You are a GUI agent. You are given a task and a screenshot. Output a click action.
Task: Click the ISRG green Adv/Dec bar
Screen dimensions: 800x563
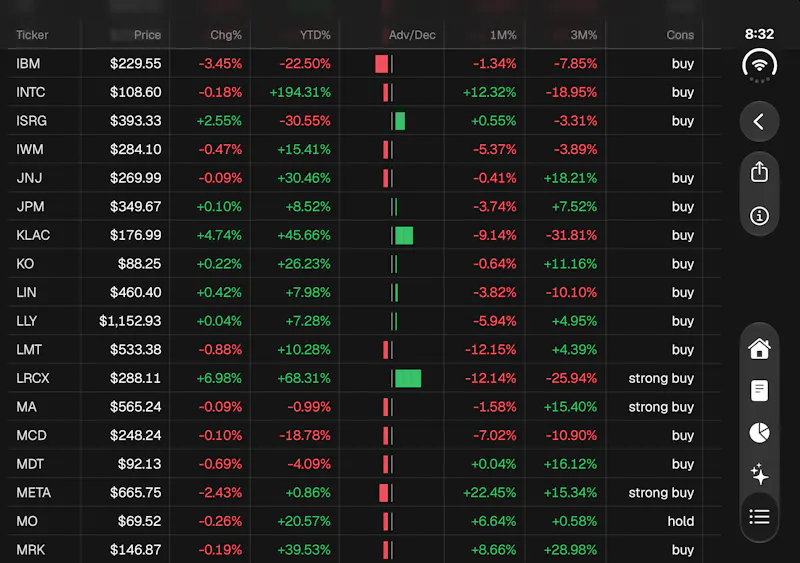400,121
